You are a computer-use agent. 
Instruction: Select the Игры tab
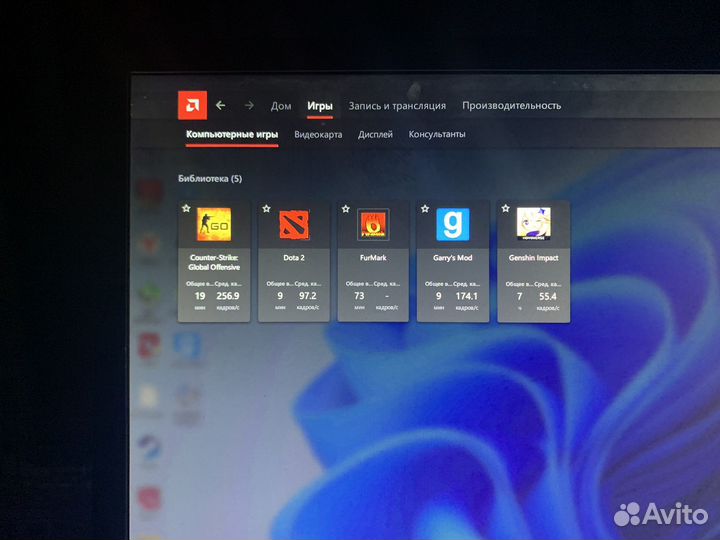(320, 106)
